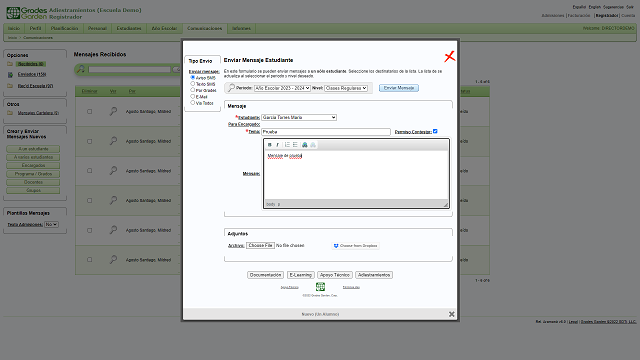Image resolution: width=640 pixels, height=360 pixels.
Task: Select the first Aviso SMS radio option
Action: [x=193, y=77]
